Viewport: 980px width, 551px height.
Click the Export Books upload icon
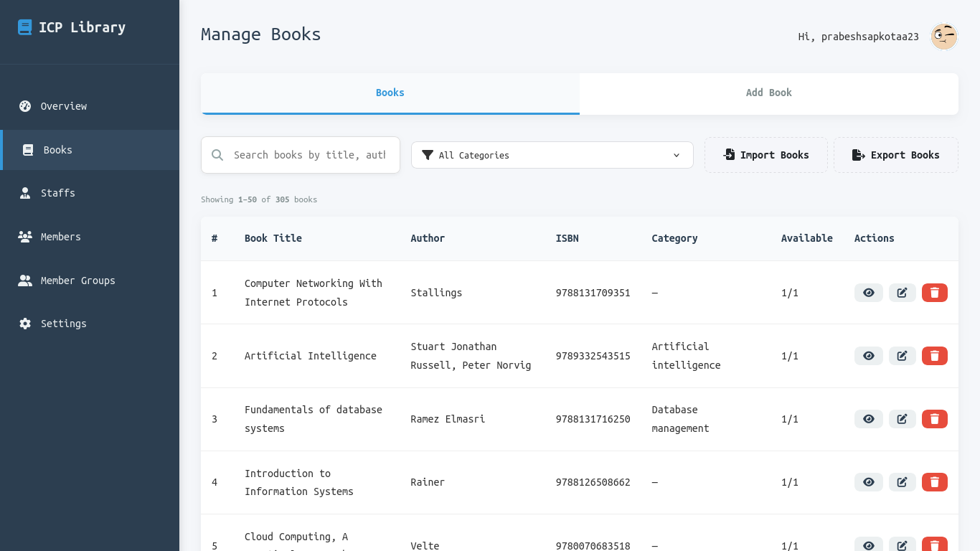click(858, 154)
